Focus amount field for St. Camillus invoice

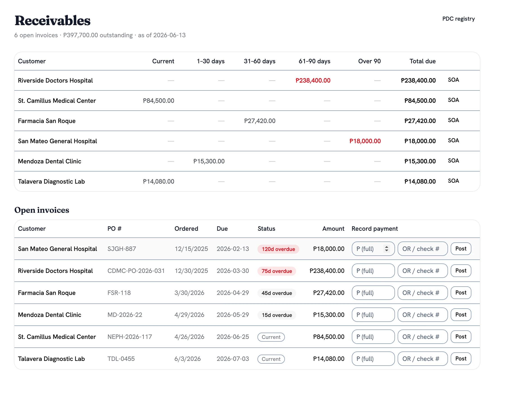click(x=373, y=336)
